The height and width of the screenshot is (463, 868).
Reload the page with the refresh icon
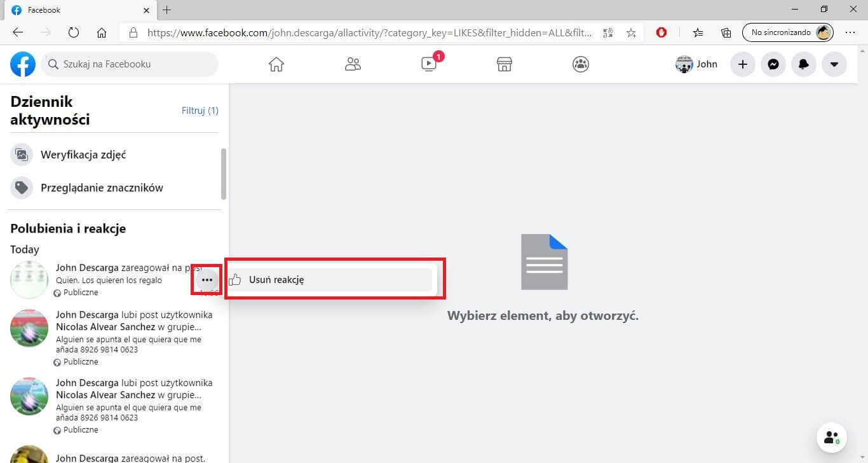tap(73, 32)
